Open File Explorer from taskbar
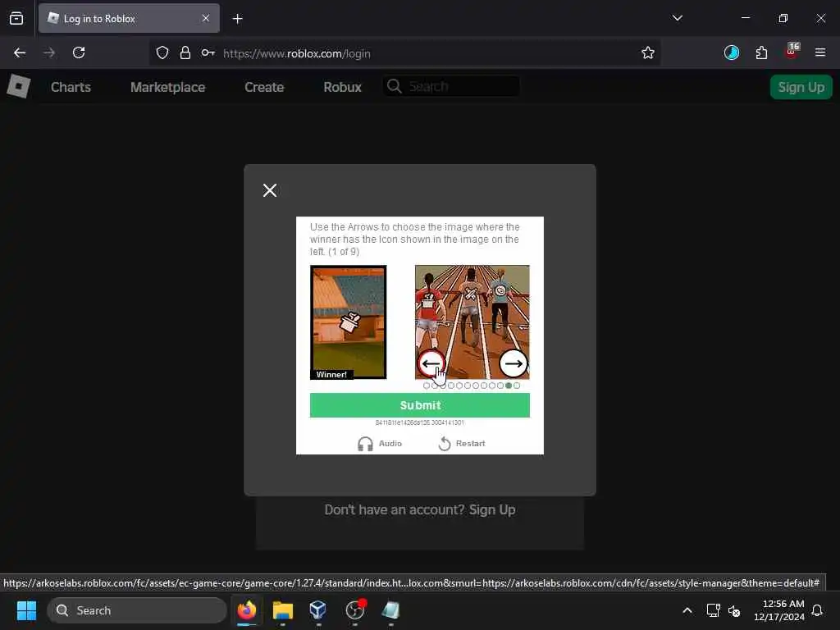This screenshot has width=840, height=630. click(x=283, y=610)
